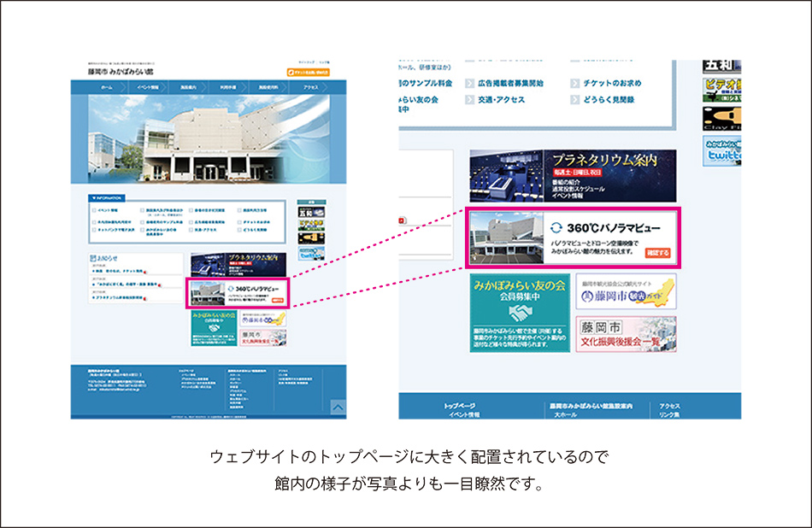
Task: Click the orange ticket button in header
Action: [x=307, y=73]
